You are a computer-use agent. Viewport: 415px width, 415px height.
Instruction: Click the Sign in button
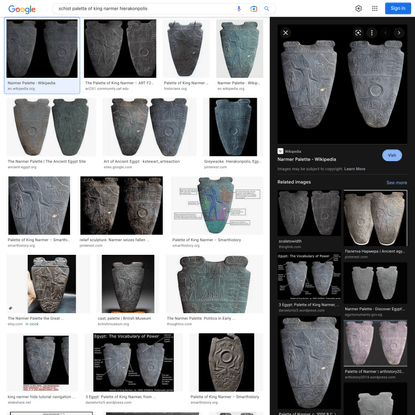pyautogui.click(x=398, y=8)
